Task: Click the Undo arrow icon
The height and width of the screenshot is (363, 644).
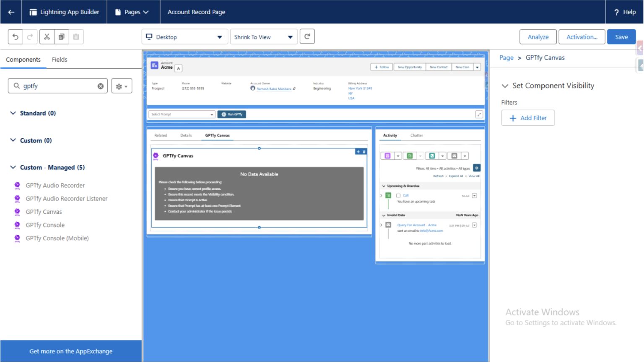Action: (x=16, y=37)
